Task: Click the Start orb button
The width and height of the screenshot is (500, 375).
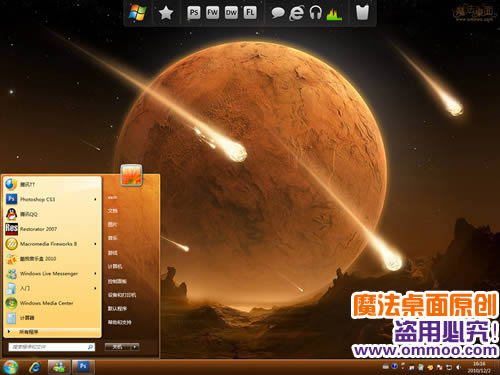Action: (x=11, y=367)
